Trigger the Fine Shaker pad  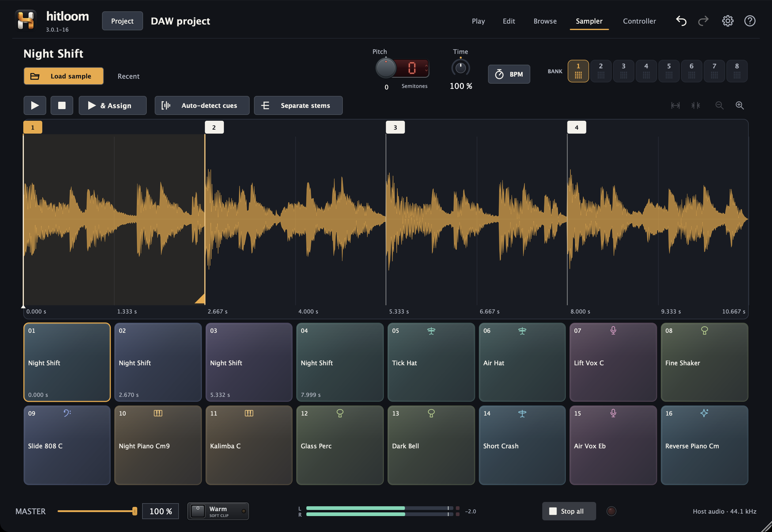click(704, 362)
